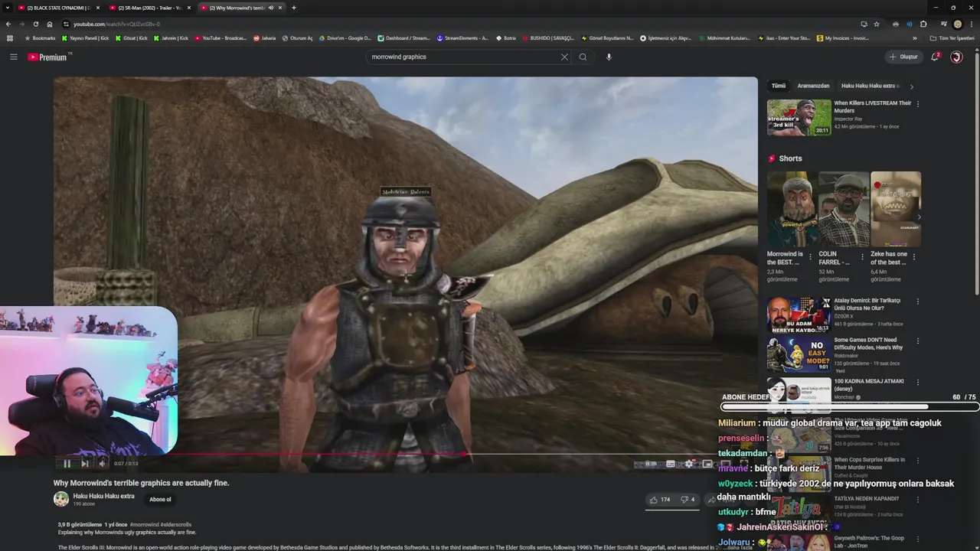
Task: Click the page vertical scrollbar
Action: (x=977, y=176)
